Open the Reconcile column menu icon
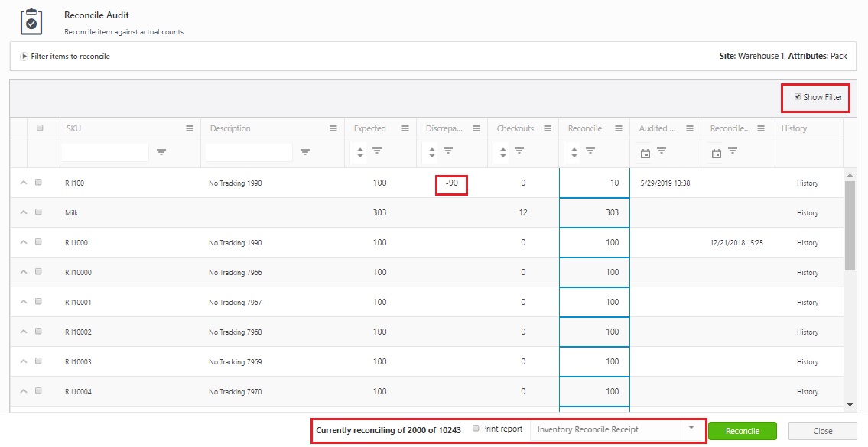The height and width of the screenshot is (447, 868). 619,128
